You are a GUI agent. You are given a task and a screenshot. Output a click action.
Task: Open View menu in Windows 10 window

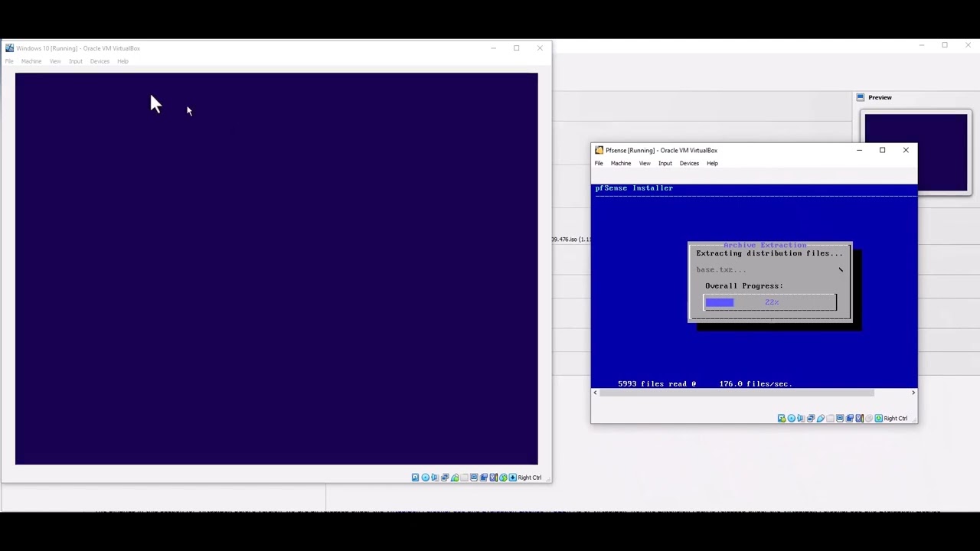(x=55, y=61)
